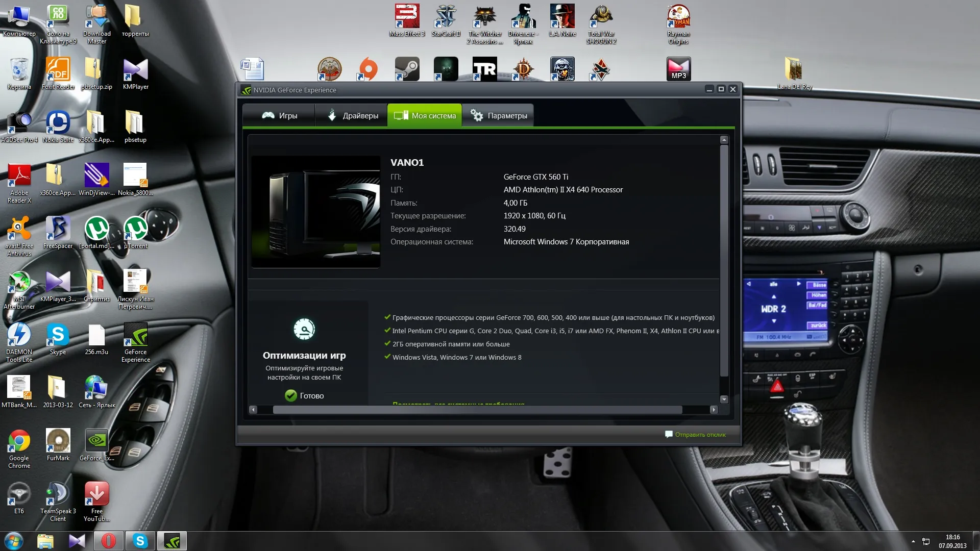The image size is (980, 551).
Task: Open the Корзина recycle bin
Action: pos(19,74)
